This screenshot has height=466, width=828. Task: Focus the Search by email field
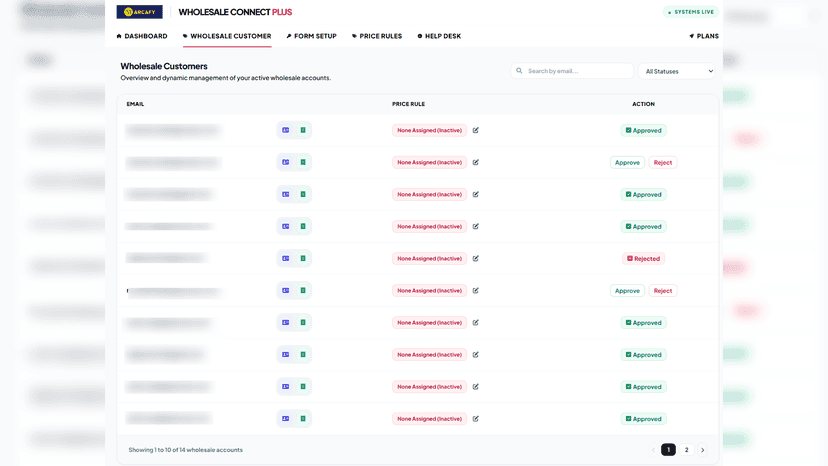coord(572,71)
